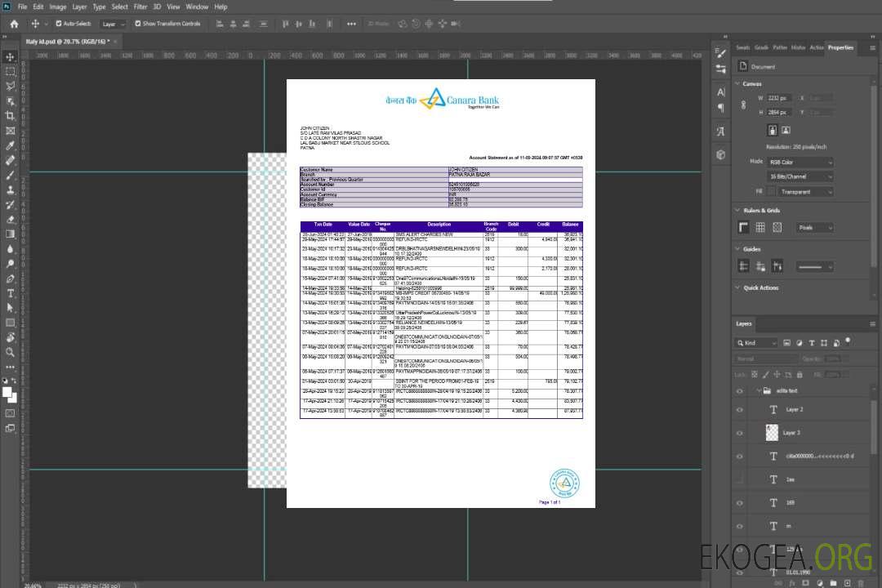Image resolution: width=882 pixels, height=588 pixels.
Task: Switch to the Actions panel tab
Action: [x=817, y=48]
